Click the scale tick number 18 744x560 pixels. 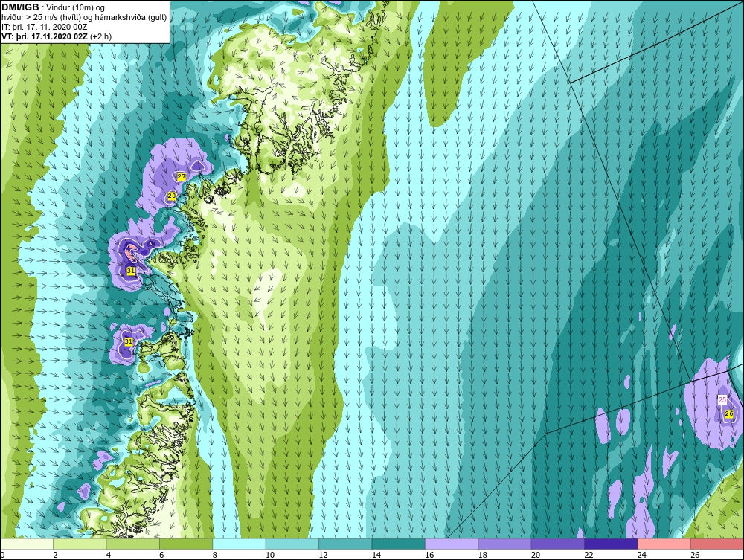[x=483, y=555]
